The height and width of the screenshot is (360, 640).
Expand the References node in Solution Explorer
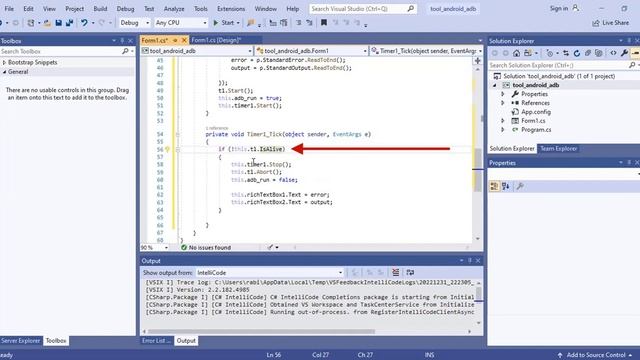[x=503, y=103]
